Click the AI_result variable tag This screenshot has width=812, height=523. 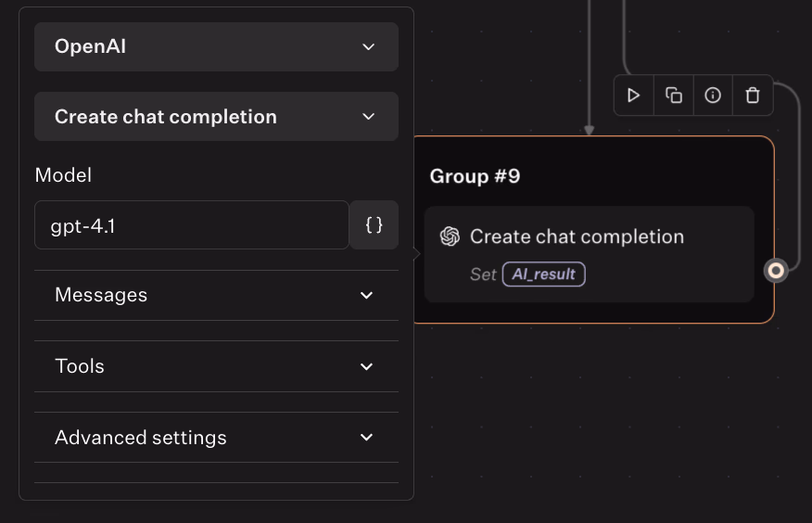tap(544, 274)
